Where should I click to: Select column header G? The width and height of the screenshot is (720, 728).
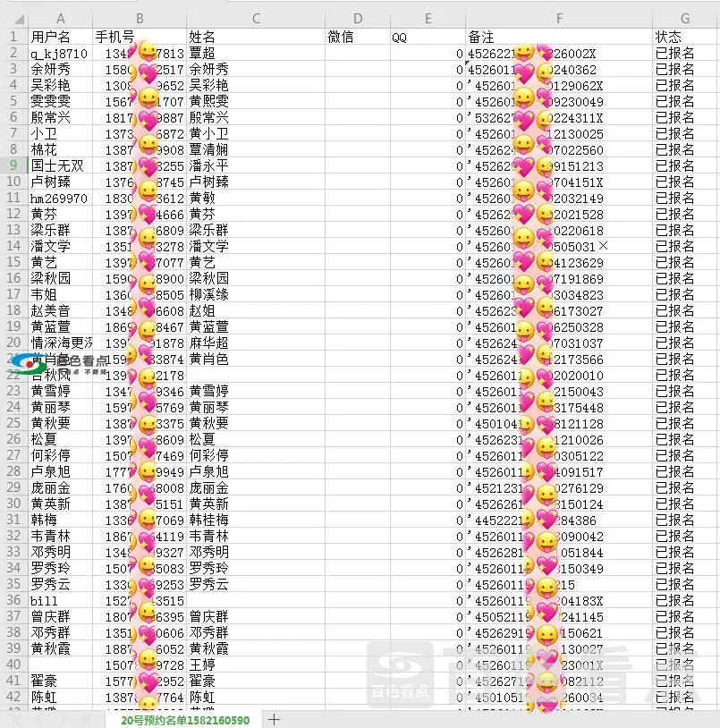point(685,18)
